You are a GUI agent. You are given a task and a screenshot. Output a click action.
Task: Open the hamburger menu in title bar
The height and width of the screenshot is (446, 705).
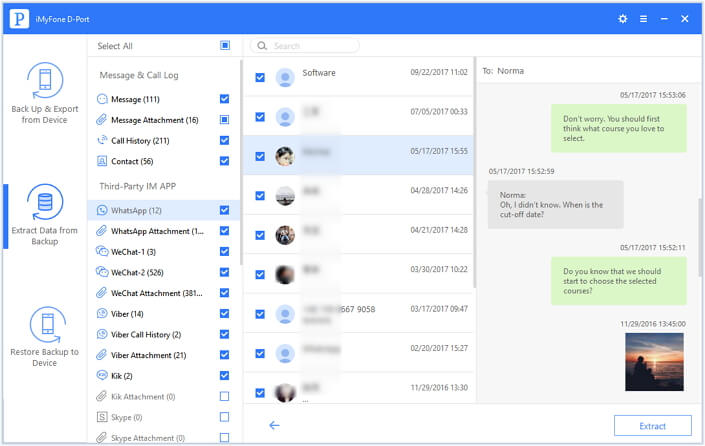[x=643, y=19]
